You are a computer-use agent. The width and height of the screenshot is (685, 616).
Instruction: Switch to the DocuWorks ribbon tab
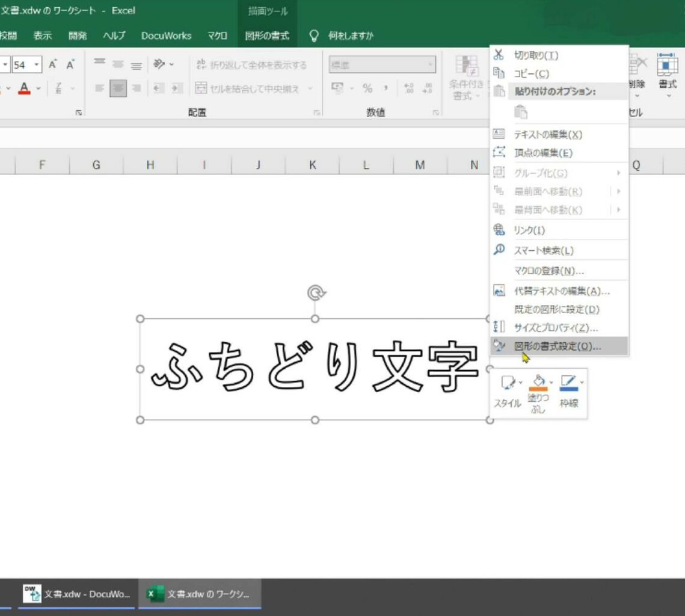[x=166, y=36]
